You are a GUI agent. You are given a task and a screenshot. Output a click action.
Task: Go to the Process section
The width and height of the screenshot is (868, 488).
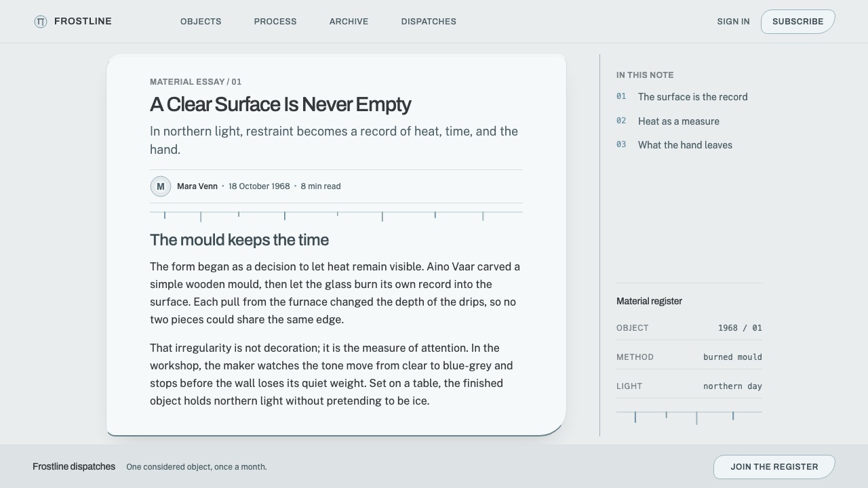click(x=275, y=22)
